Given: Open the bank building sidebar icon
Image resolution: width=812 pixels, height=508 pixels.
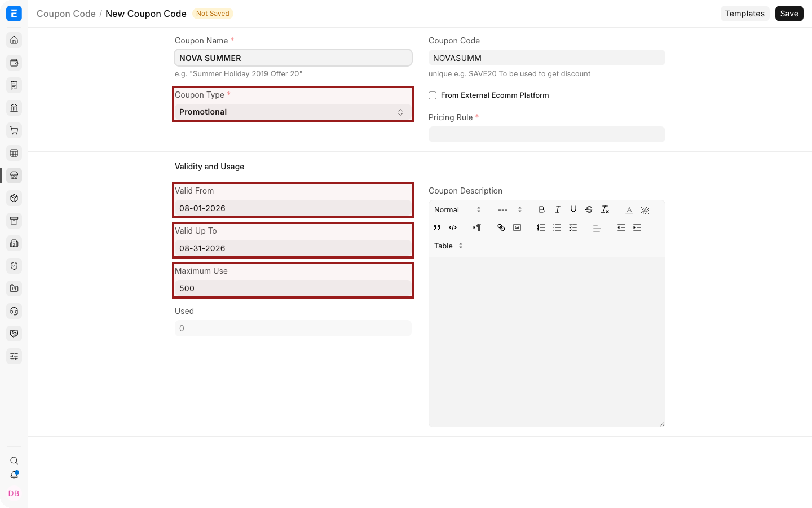Looking at the screenshot, I should pos(14,108).
